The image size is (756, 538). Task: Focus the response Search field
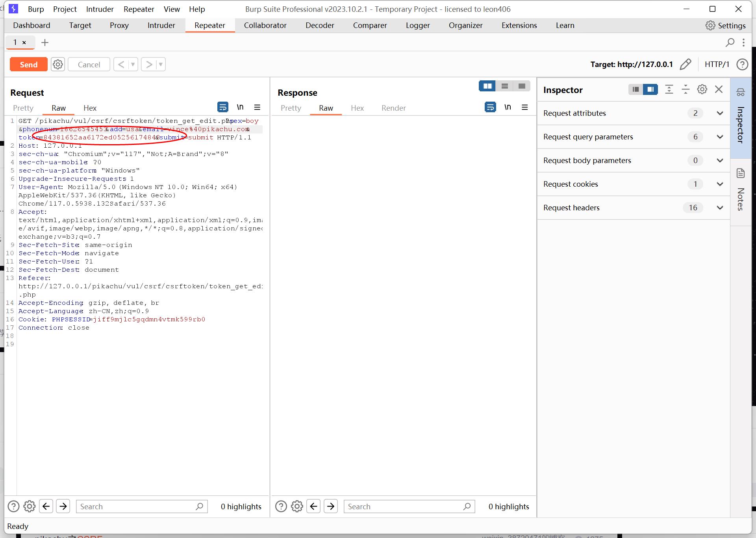409,506
